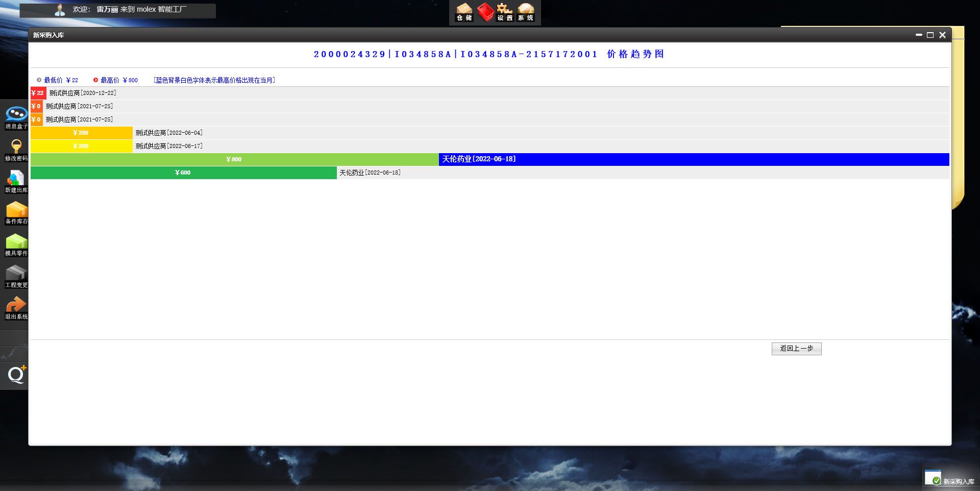Click the 最高价 ¥800 legend marker

point(95,80)
